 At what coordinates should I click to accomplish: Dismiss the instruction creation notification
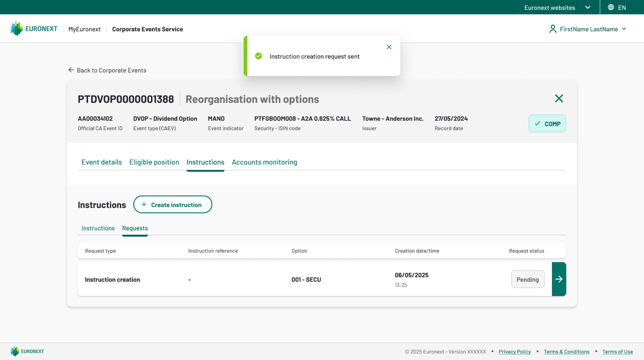(x=389, y=47)
